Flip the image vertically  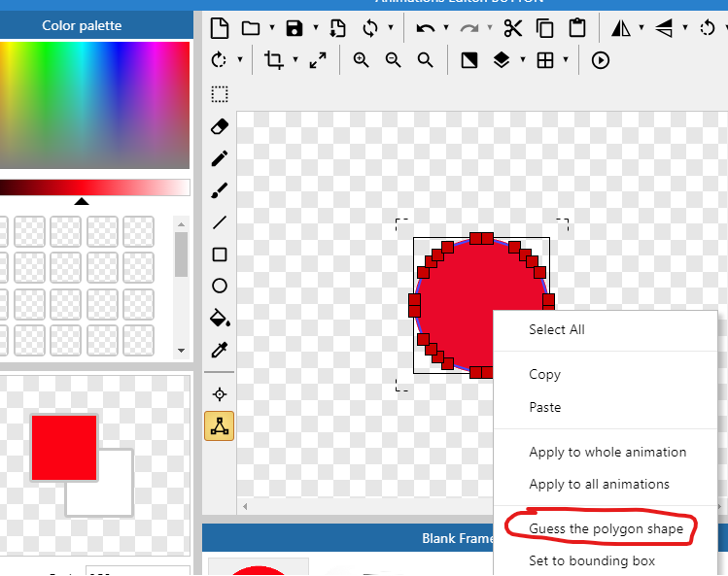(x=664, y=28)
